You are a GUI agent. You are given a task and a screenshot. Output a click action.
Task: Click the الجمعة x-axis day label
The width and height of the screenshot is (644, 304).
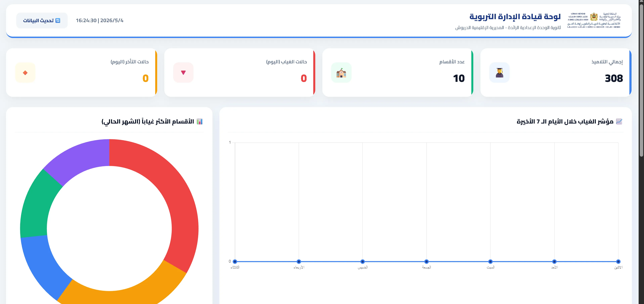click(426, 267)
